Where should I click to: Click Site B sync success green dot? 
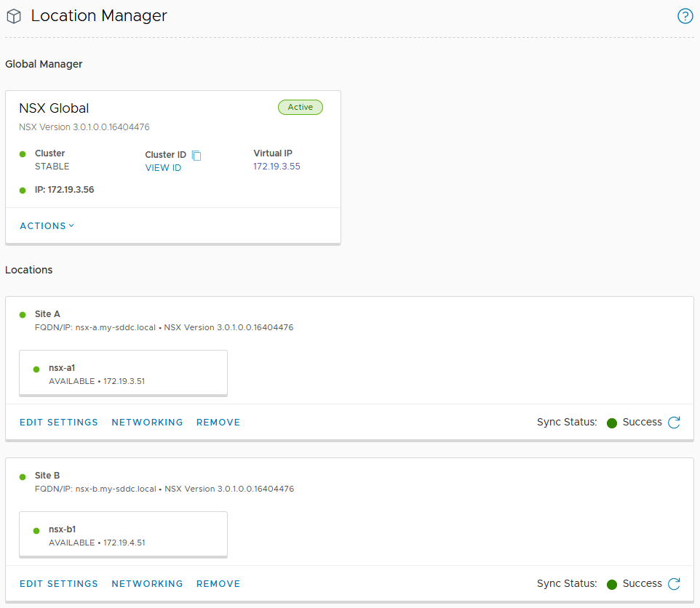(612, 584)
